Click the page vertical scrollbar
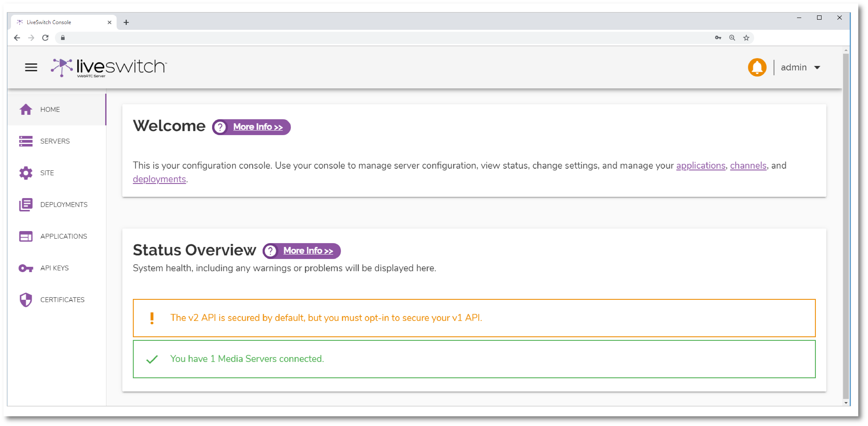Screen dimensions: 868x426 click(x=846, y=226)
